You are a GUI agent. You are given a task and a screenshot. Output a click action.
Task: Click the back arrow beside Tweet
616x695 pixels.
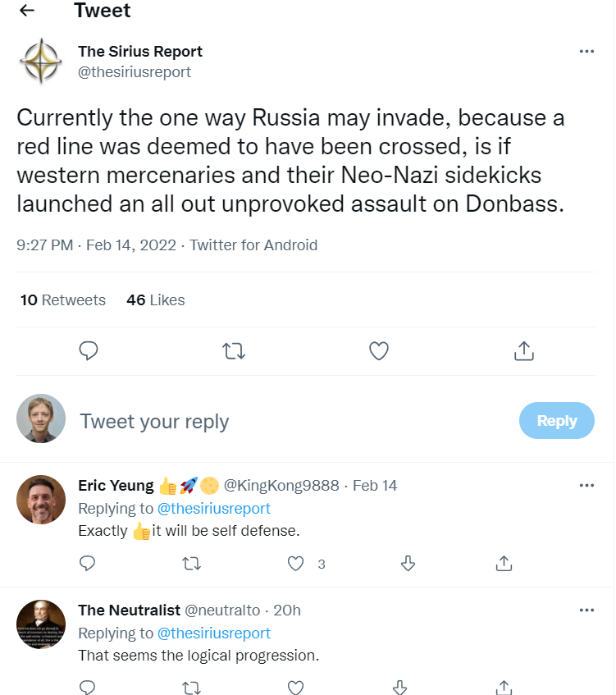click(x=27, y=11)
